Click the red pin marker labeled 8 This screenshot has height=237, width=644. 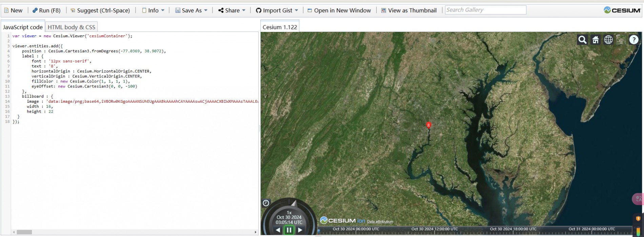point(428,125)
